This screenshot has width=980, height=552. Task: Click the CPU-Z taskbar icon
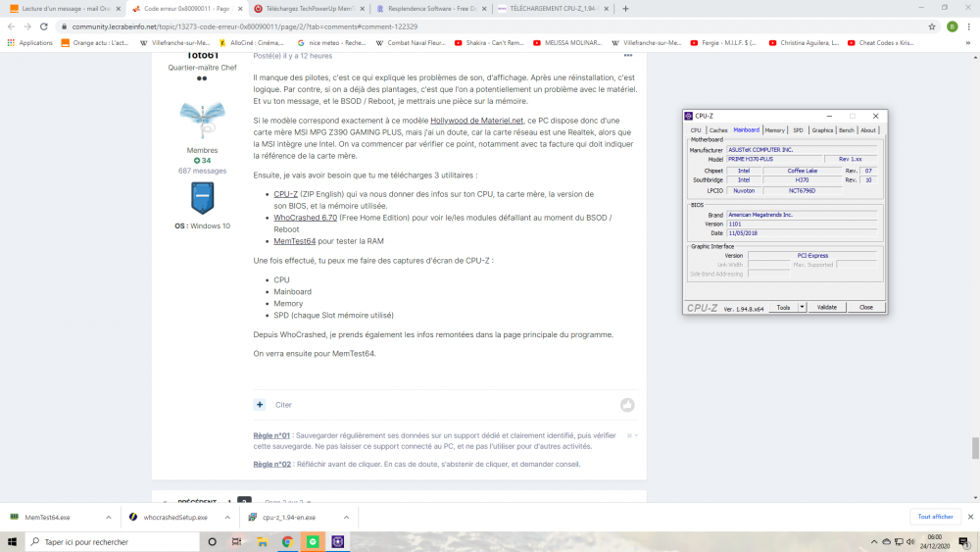[x=337, y=541]
